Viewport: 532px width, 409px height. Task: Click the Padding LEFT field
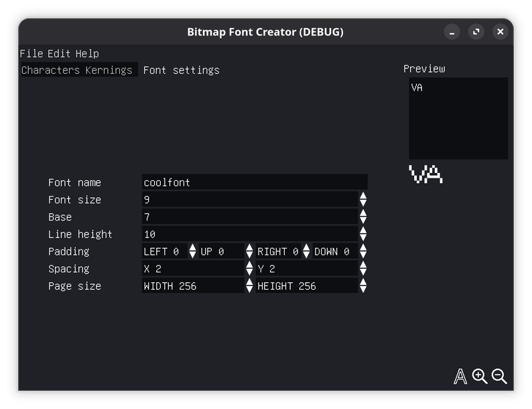pyautogui.click(x=165, y=251)
